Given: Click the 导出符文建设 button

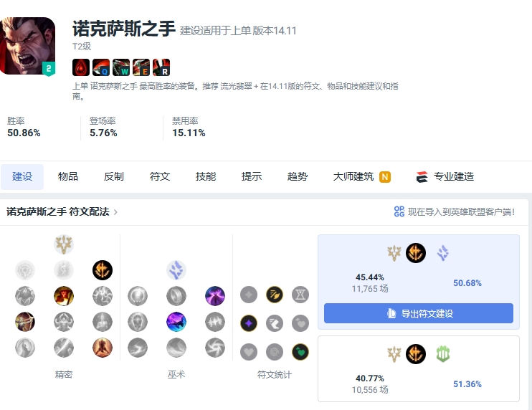Looking at the screenshot, I should point(419,313).
